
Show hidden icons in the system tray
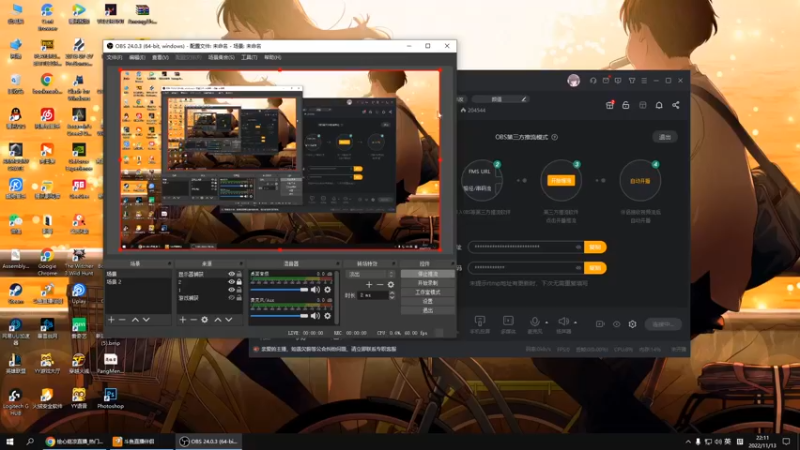coord(688,442)
